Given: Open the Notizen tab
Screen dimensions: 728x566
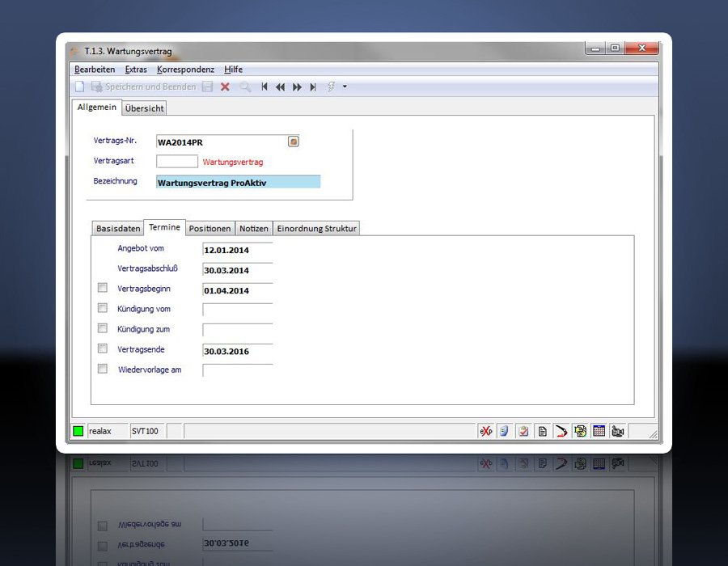Looking at the screenshot, I should pos(254,229).
